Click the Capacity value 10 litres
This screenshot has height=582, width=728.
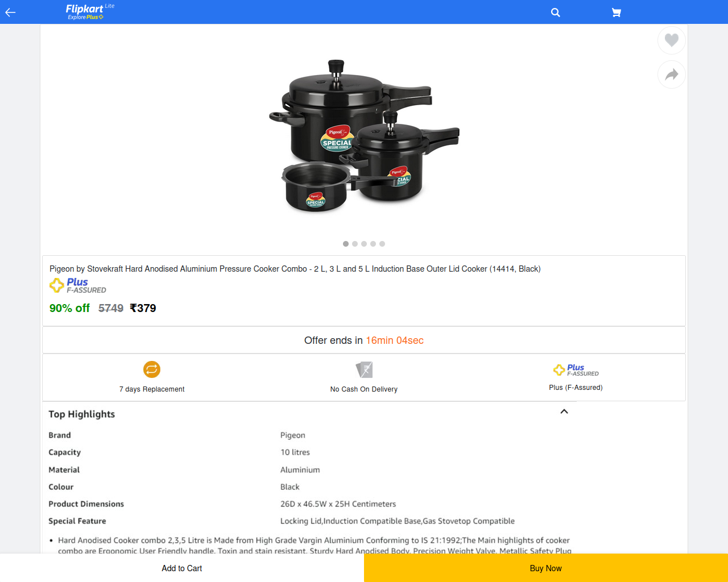(295, 452)
